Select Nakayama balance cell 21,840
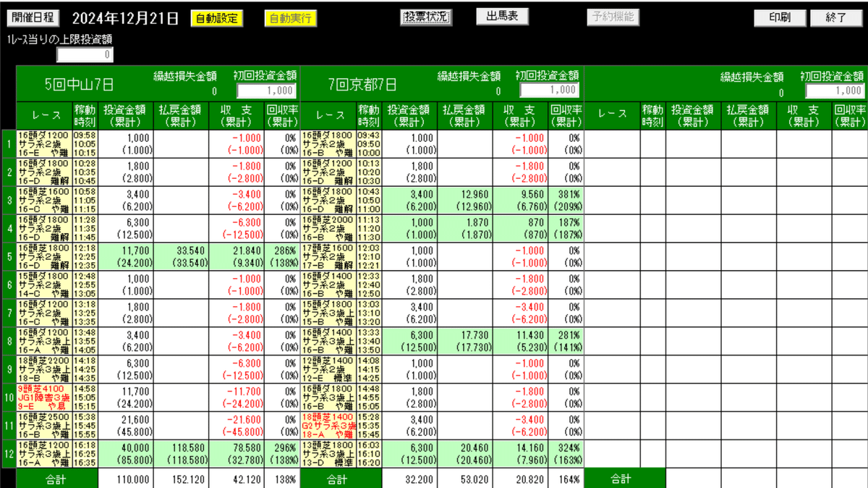 pyautogui.click(x=237, y=256)
